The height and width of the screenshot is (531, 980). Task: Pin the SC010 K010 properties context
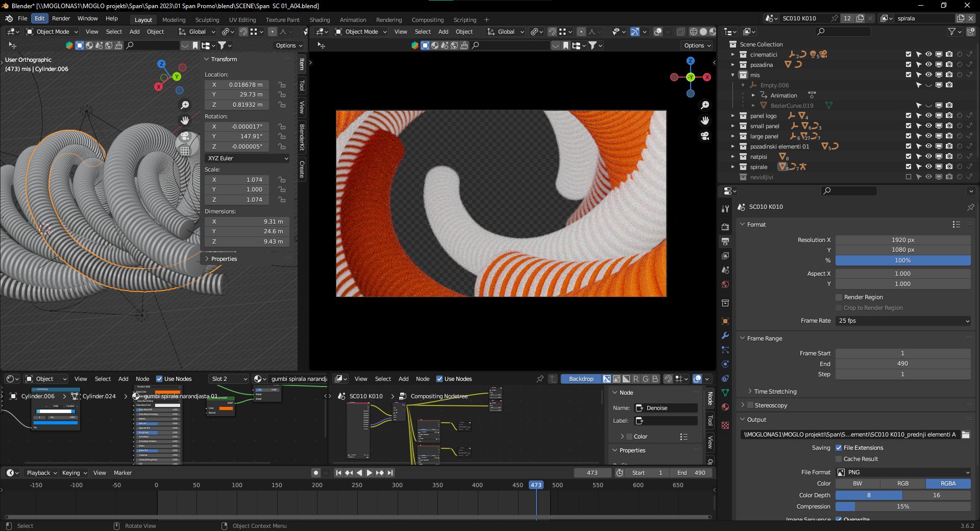pyautogui.click(x=970, y=207)
